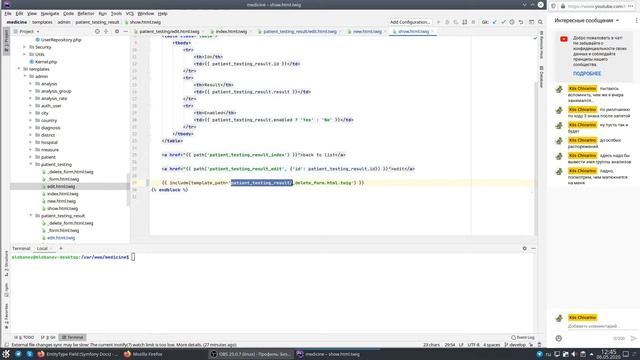Click the Local terminal tab
The height and width of the screenshot is (360, 640).
[42, 248]
